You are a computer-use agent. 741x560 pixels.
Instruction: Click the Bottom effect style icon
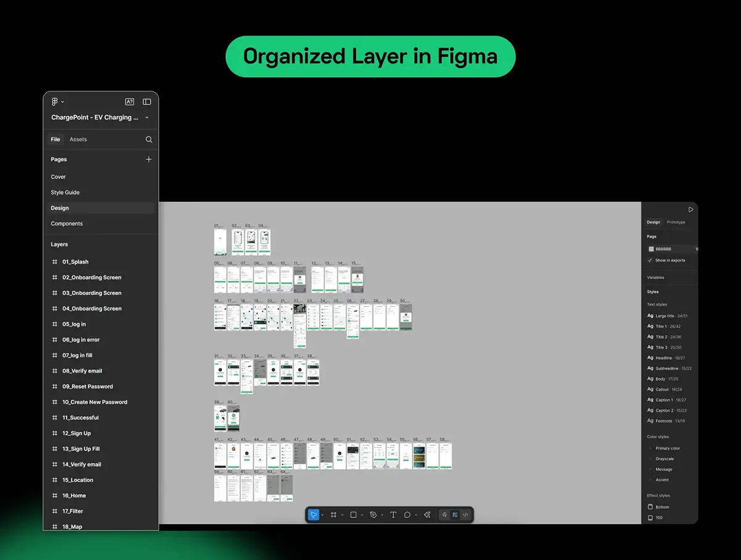(650, 507)
